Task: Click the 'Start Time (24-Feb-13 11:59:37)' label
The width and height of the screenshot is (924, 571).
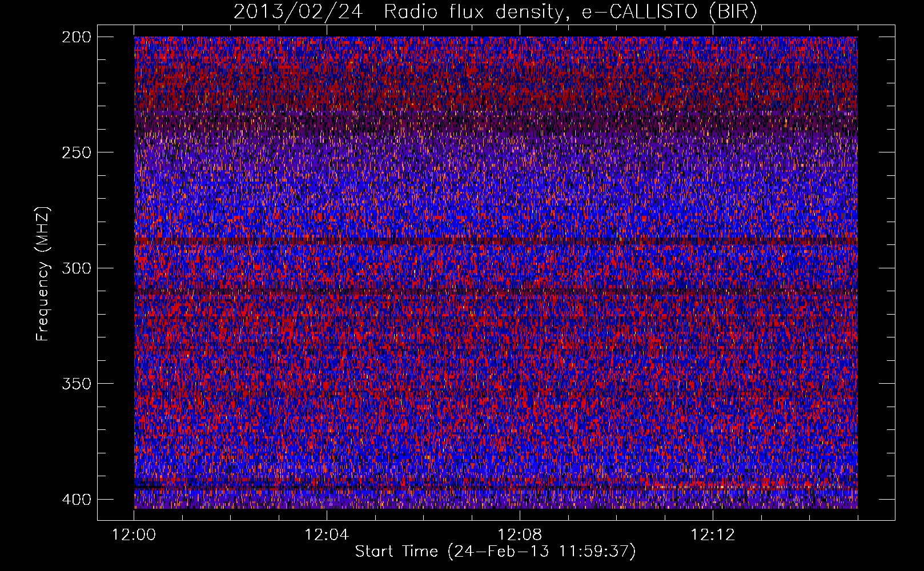Action: click(496, 552)
